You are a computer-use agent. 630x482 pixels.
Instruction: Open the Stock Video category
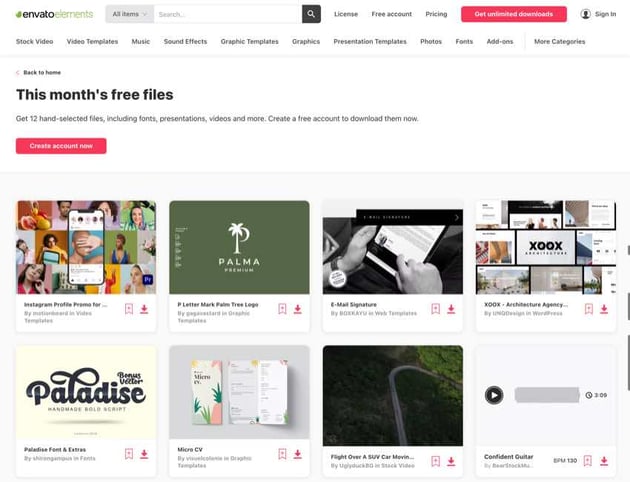point(35,42)
